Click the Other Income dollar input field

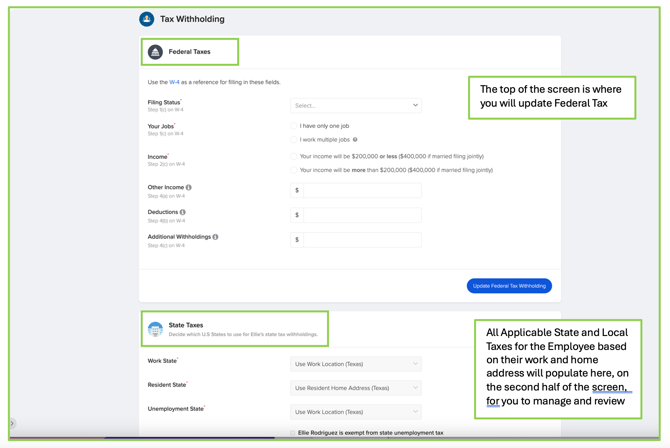coord(361,190)
